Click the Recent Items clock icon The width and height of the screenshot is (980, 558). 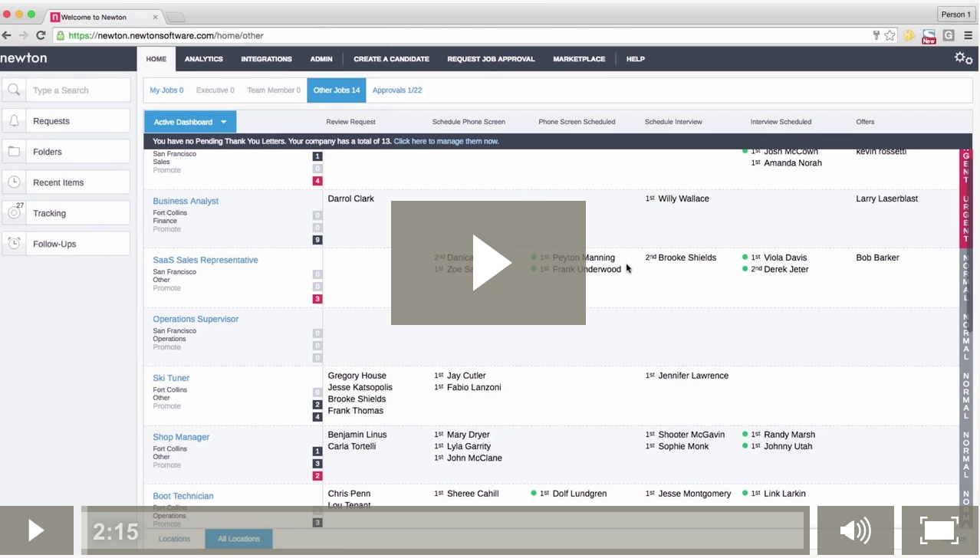(x=14, y=182)
